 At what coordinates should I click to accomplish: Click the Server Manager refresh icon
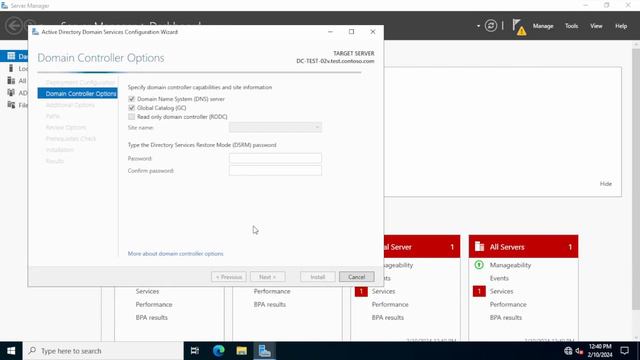pyautogui.click(x=491, y=26)
